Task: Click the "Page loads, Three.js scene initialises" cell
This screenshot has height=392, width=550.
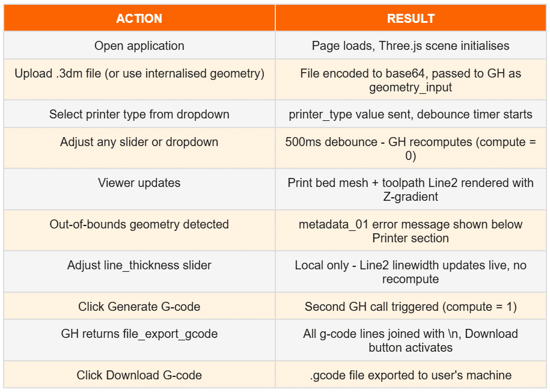Action: pos(411,46)
